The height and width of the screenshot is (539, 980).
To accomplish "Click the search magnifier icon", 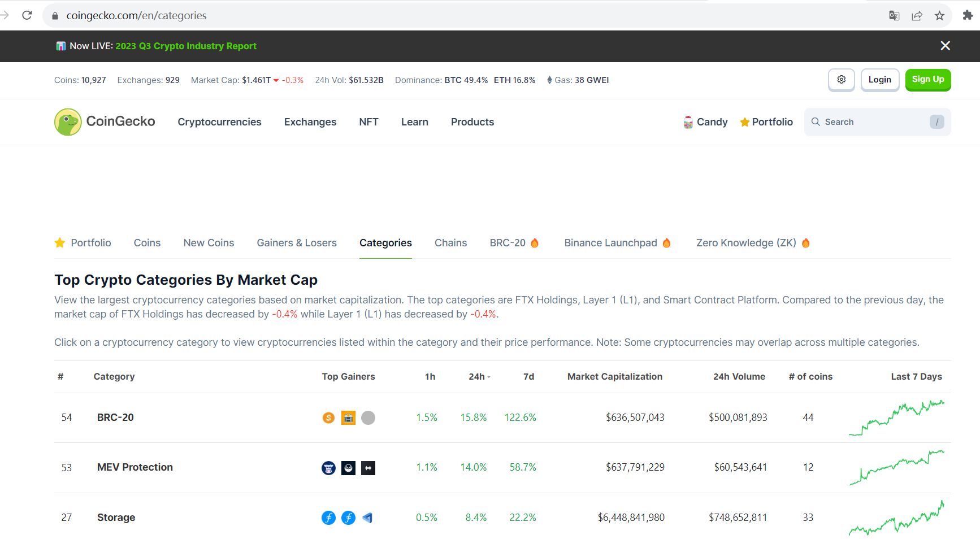I will click(816, 121).
